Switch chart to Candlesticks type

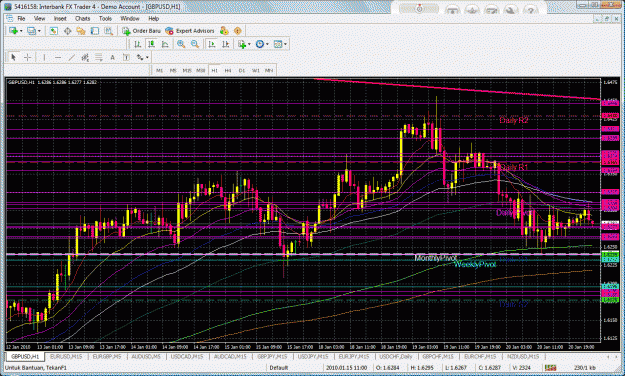(x=151, y=44)
